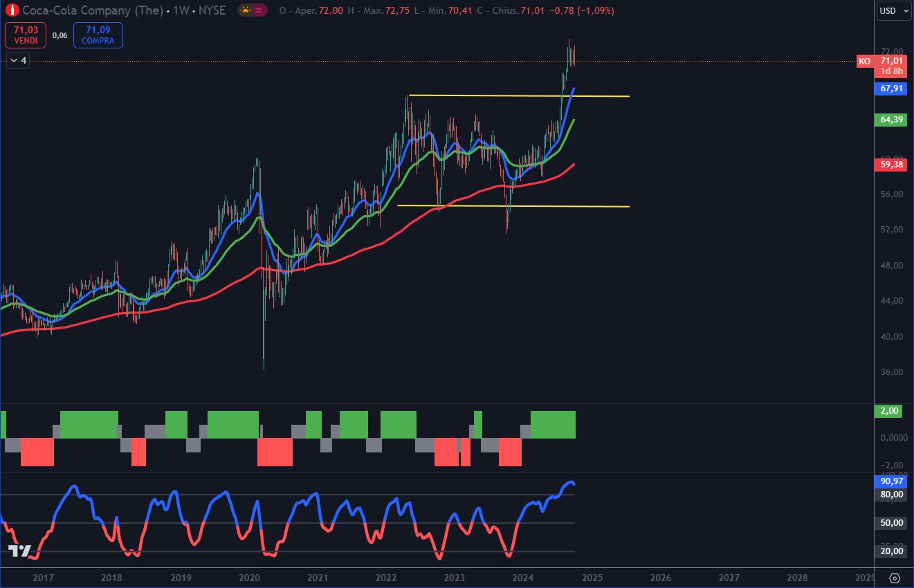Click the pink approximate-data indicator icon
The width and height of the screenshot is (914, 588).
tap(259, 10)
